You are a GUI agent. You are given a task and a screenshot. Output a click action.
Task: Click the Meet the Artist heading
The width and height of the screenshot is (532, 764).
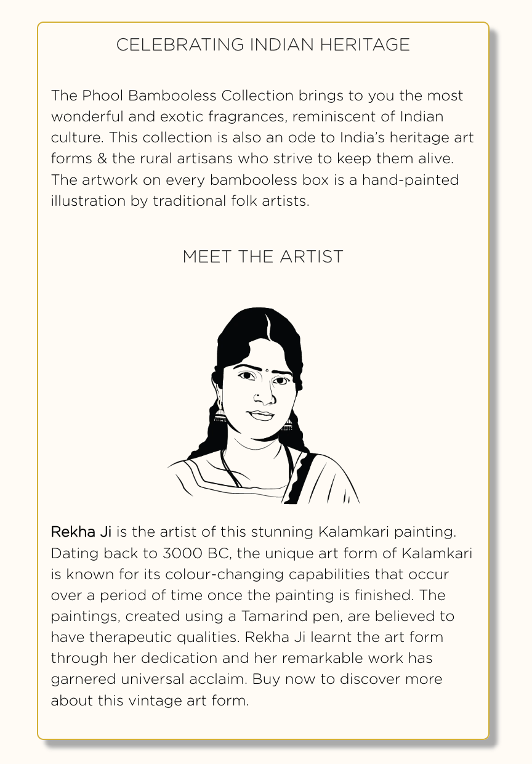[x=263, y=257]
